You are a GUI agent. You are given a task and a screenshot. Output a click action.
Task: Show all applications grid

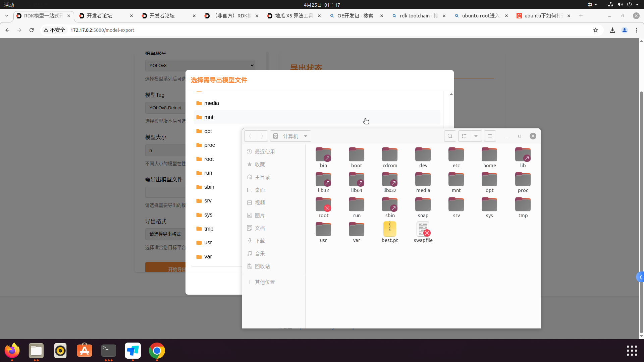pos(632,351)
